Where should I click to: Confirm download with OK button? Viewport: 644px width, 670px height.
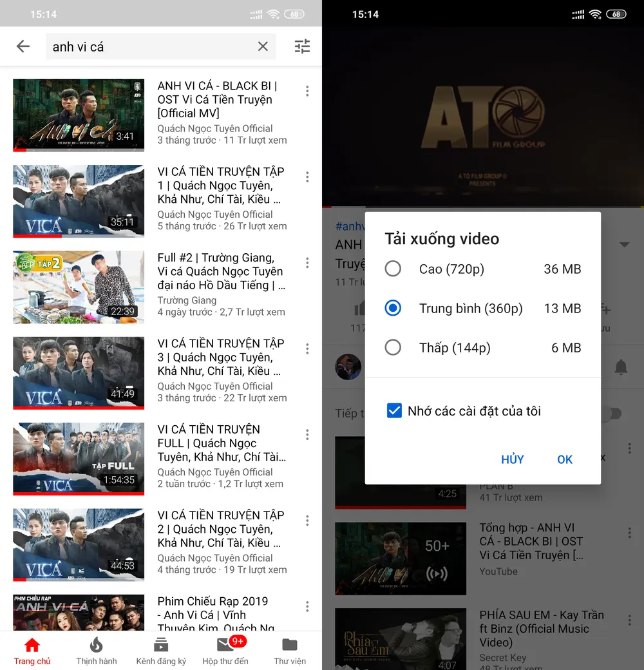point(565,459)
